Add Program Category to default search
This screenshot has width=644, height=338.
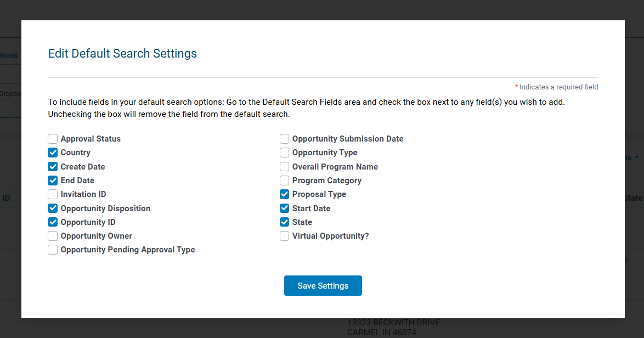click(x=284, y=181)
